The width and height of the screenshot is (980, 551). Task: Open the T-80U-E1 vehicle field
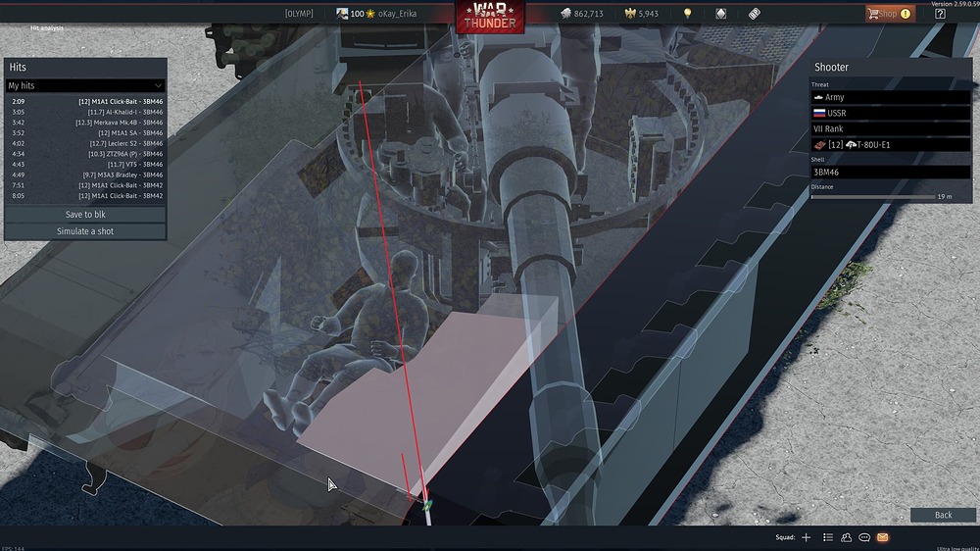[x=891, y=144]
